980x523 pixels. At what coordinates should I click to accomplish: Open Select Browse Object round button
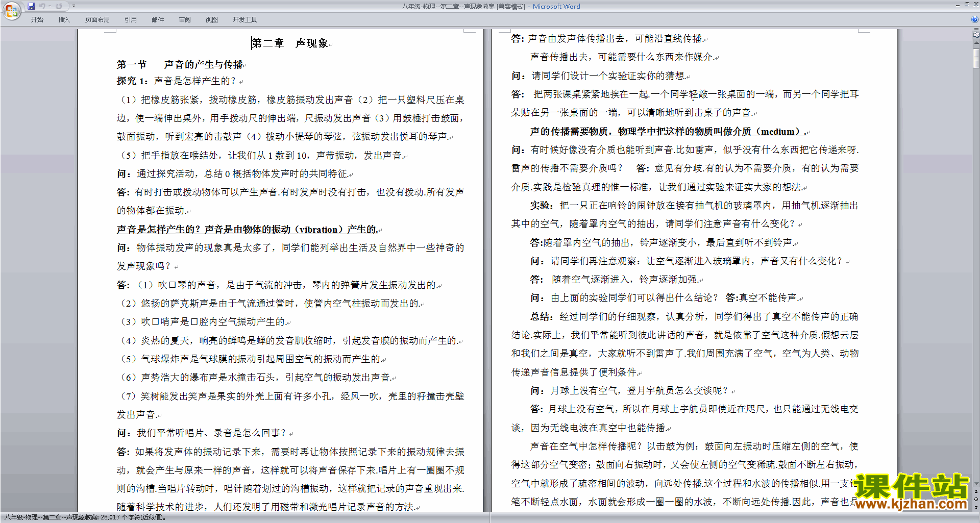coord(976,499)
